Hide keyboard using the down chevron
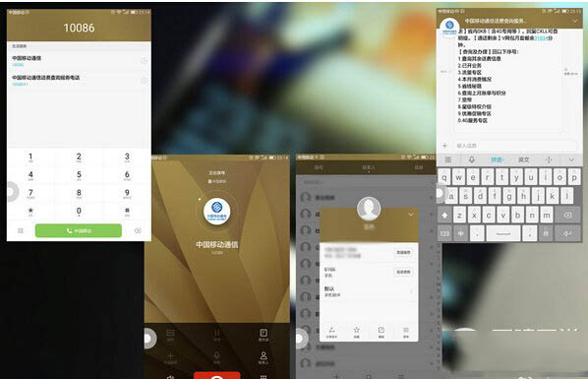This screenshot has height=379, width=588. click(571, 160)
